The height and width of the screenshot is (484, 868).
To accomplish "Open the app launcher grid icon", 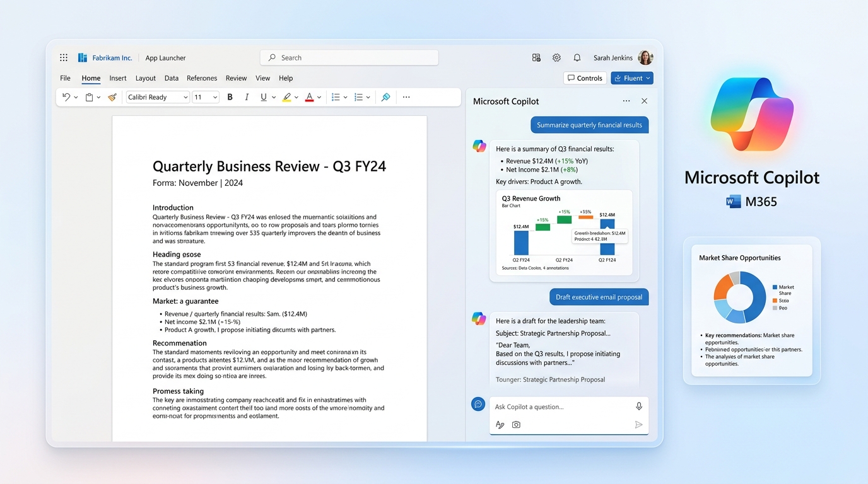I will (64, 57).
